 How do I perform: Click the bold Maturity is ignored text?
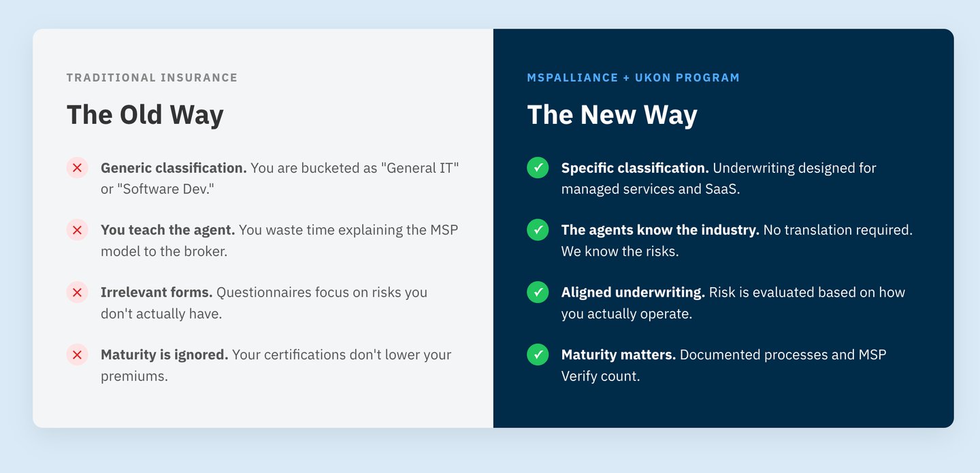164,355
